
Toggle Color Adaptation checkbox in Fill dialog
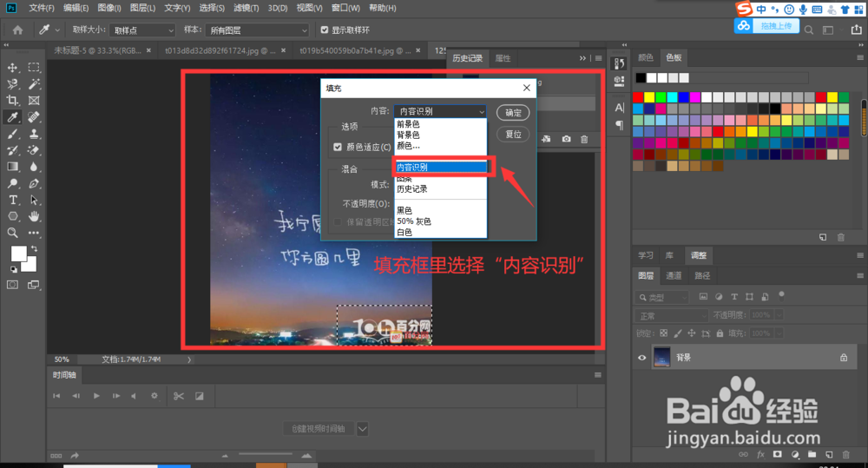tap(338, 147)
